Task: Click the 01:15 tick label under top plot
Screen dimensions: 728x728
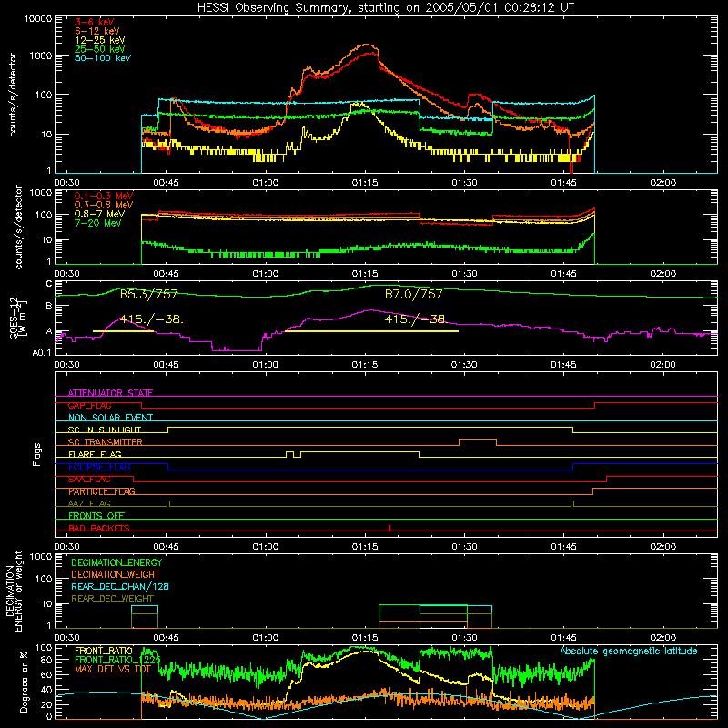Action: pyautogui.click(x=365, y=183)
